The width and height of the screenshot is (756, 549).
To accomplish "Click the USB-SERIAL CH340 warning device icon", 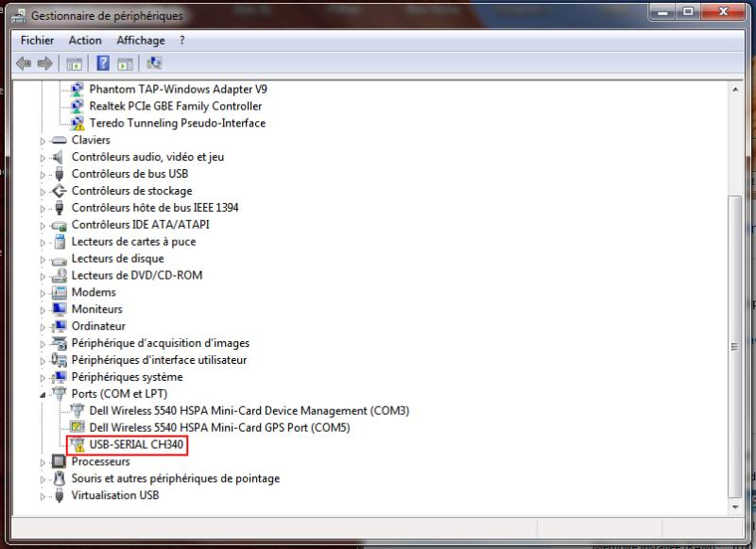I will (x=77, y=445).
